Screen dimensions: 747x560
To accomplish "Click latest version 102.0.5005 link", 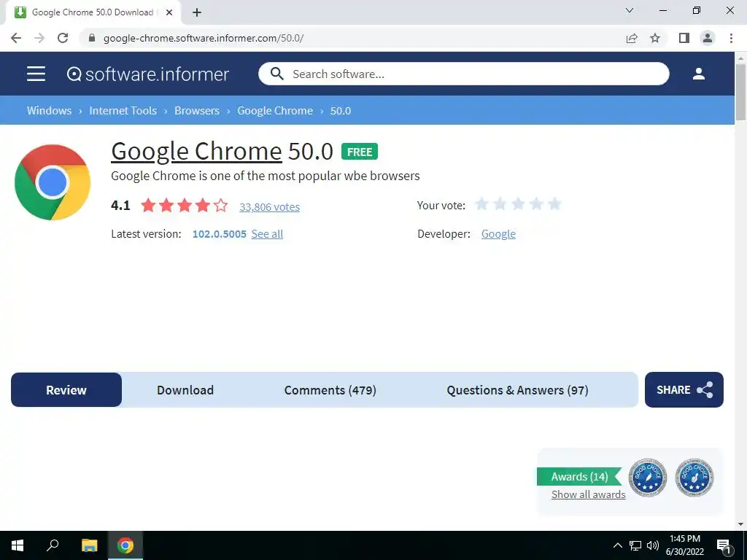I will coord(219,234).
